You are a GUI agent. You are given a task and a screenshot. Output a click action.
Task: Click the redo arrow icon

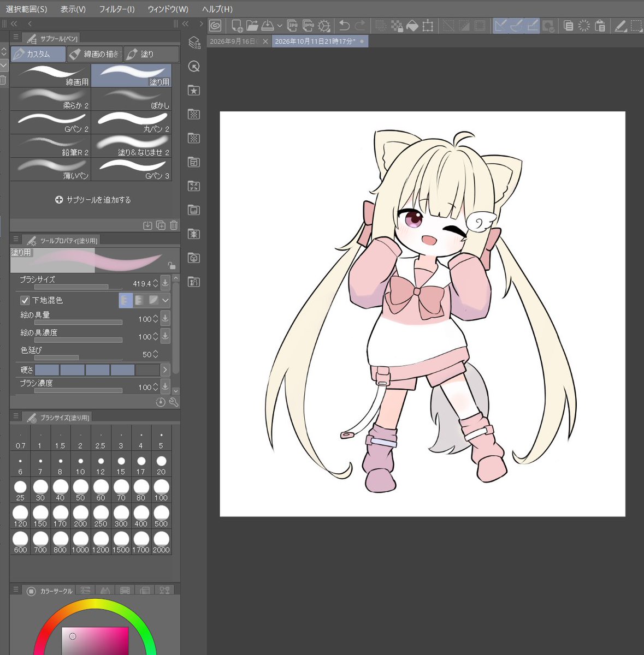360,25
